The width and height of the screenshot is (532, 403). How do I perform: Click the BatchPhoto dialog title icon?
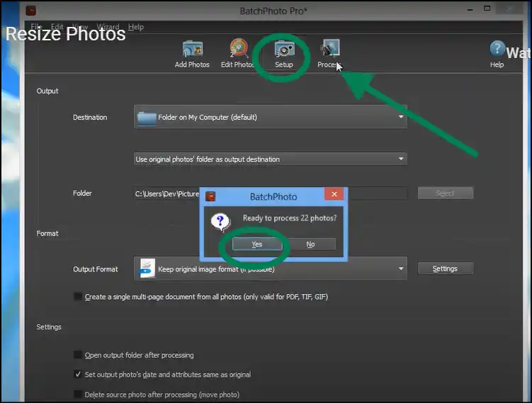point(210,196)
